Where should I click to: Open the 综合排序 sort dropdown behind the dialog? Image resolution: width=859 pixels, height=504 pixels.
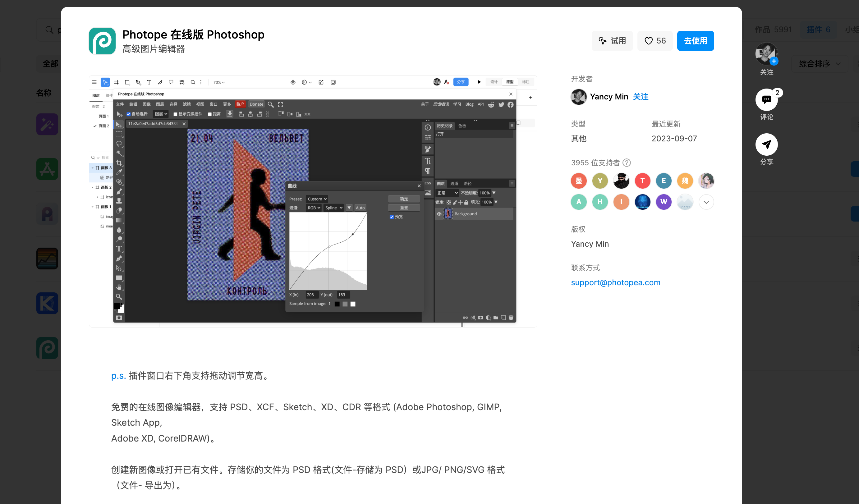coord(820,64)
